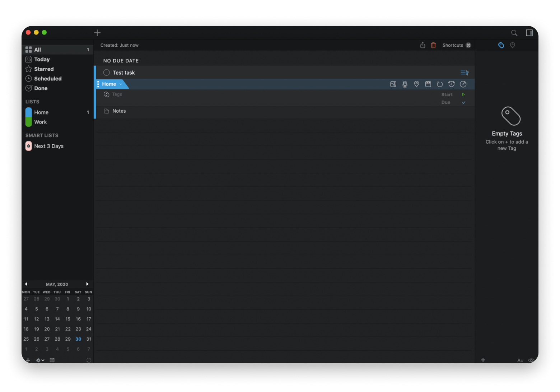Screen dimensions: 560x392
Task: Share the task via the share icon
Action: (x=423, y=45)
